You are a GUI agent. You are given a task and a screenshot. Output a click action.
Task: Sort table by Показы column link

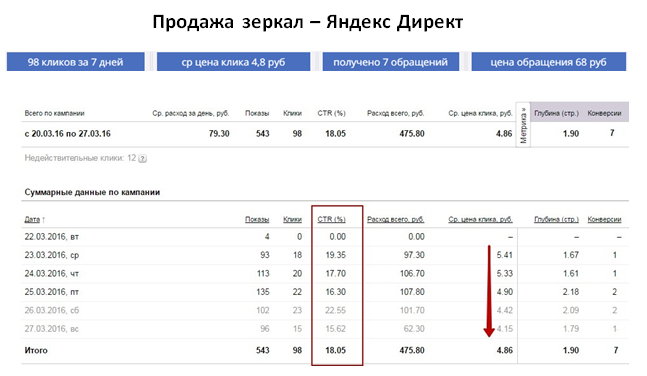click(257, 220)
